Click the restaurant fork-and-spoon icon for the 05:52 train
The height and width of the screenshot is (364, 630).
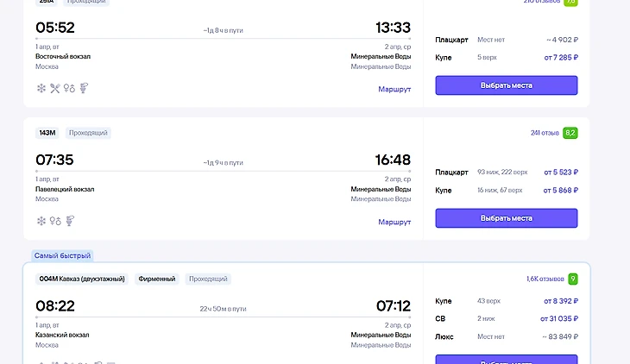pos(54,88)
